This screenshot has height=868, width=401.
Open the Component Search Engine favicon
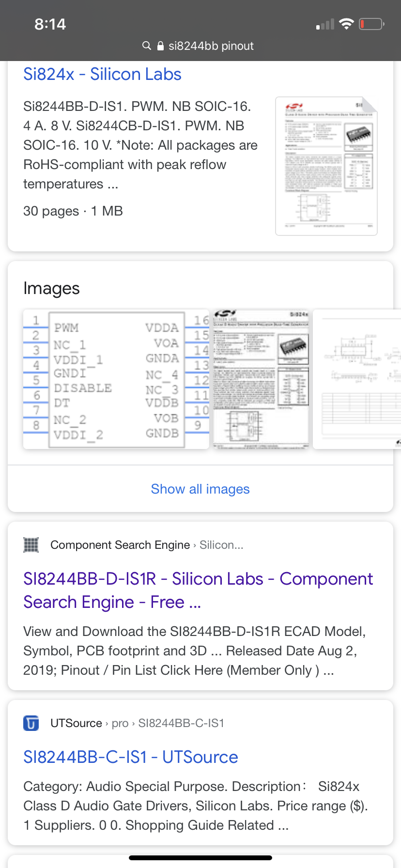click(31, 545)
